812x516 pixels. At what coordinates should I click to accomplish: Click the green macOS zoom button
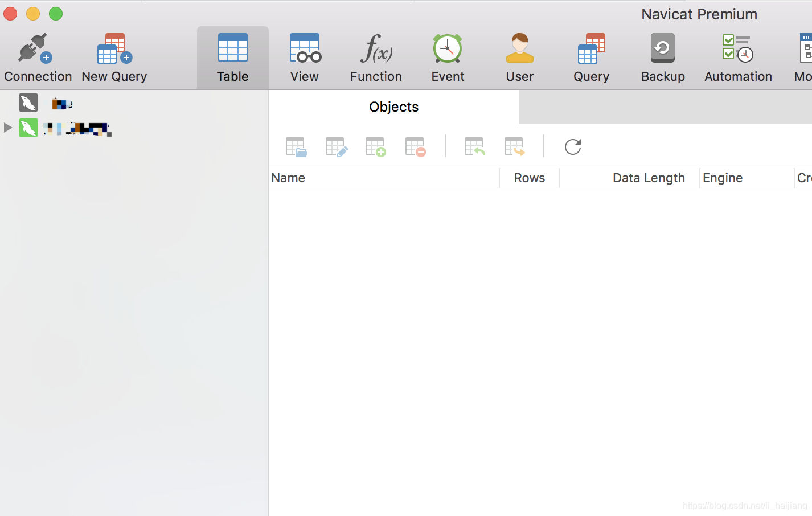pos(56,14)
